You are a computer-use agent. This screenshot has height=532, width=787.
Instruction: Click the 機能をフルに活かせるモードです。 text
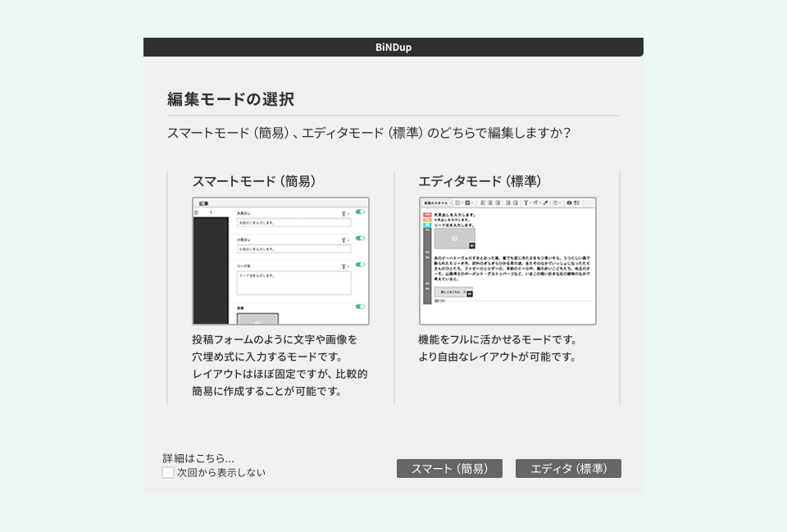coord(498,340)
